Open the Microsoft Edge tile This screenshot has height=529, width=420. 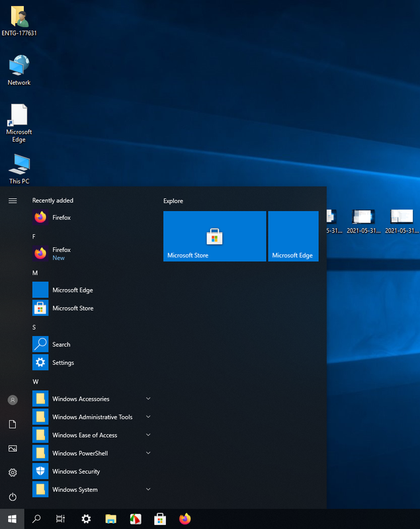293,236
